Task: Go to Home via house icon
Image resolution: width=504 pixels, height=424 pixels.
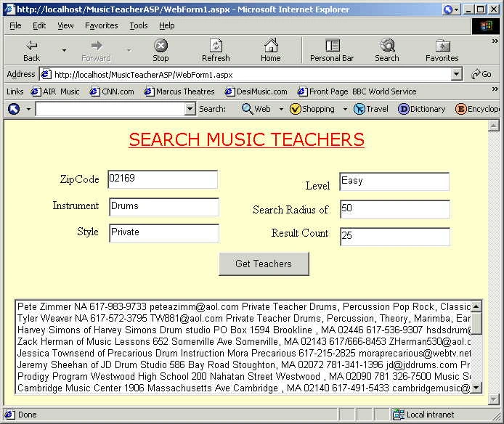Action: point(271,46)
